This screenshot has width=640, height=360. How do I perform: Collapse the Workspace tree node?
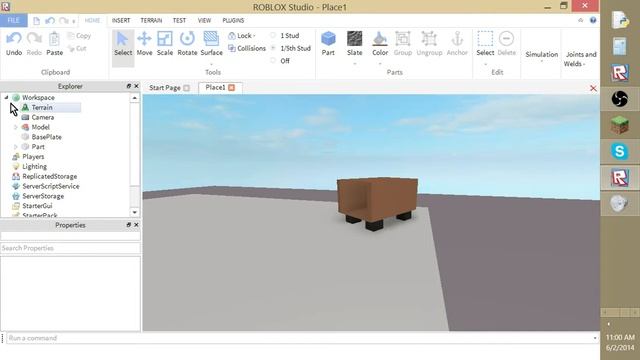coord(6,97)
